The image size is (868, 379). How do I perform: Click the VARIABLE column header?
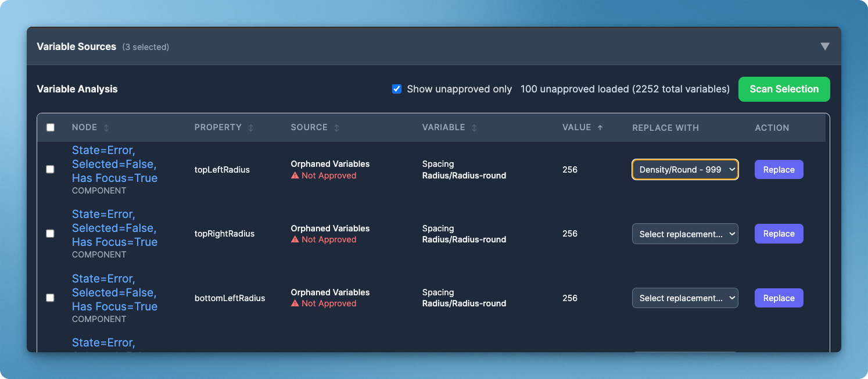[x=443, y=127]
